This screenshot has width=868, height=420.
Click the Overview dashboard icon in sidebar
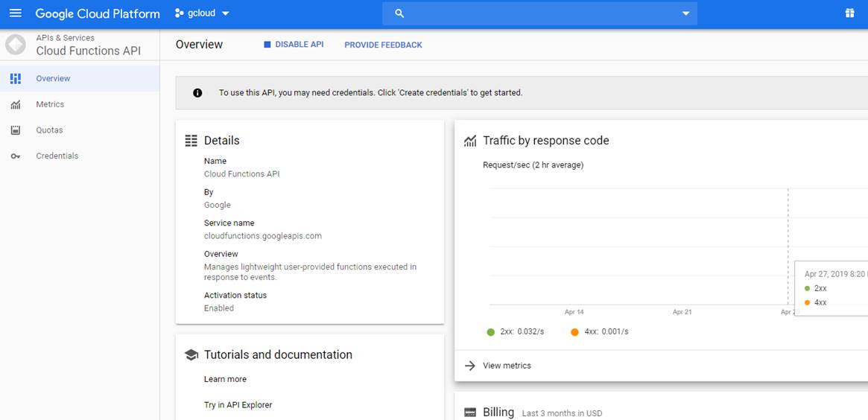16,79
